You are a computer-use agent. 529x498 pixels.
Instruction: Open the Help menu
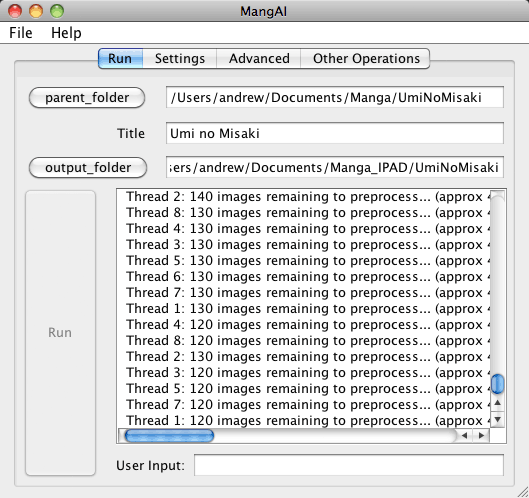pyautogui.click(x=66, y=33)
